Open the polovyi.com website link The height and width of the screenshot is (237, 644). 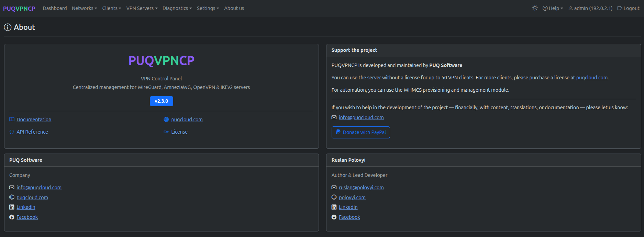click(352, 197)
